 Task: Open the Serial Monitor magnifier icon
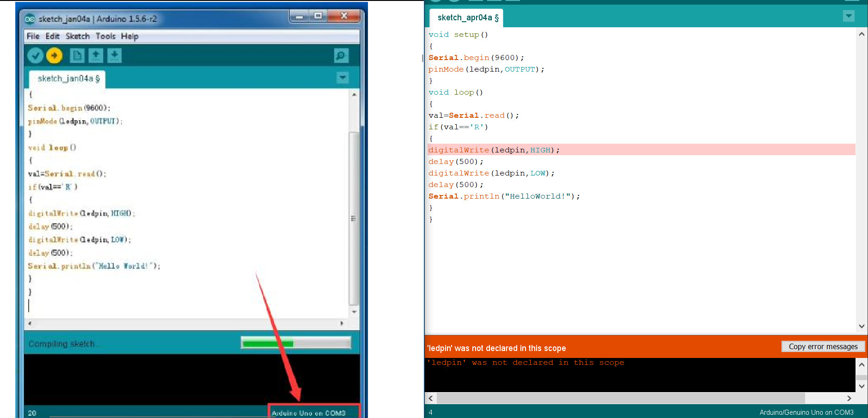click(x=341, y=55)
